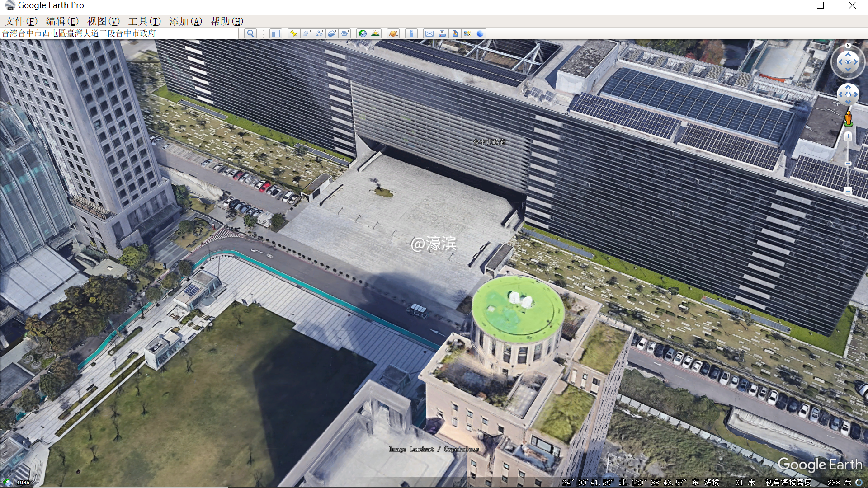The width and height of the screenshot is (868, 488).
Task: Open the 帮助(H) menu
Action: tap(226, 21)
